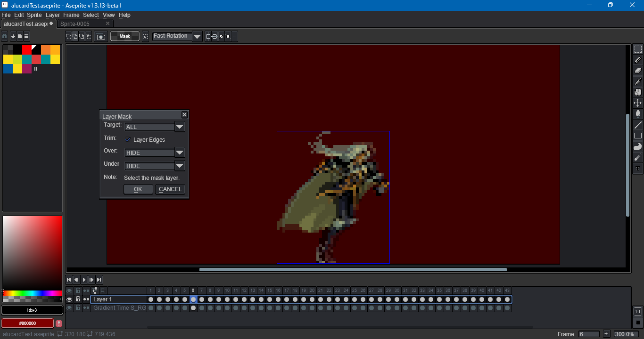Image resolution: width=644 pixels, height=339 pixels.
Task: Click the Subtract from selection mode icon
Action: pyautogui.click(x=82, y=36)
